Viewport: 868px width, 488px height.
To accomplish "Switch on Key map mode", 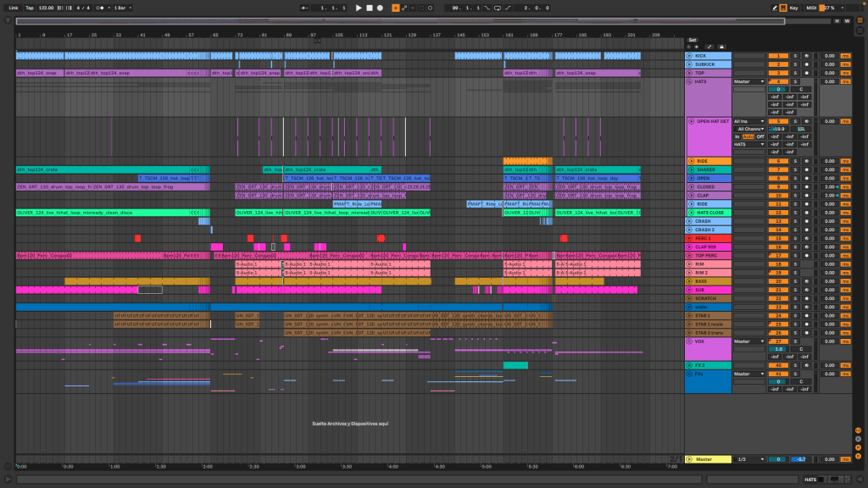I will pyautogui.click(x=793, y=8).
